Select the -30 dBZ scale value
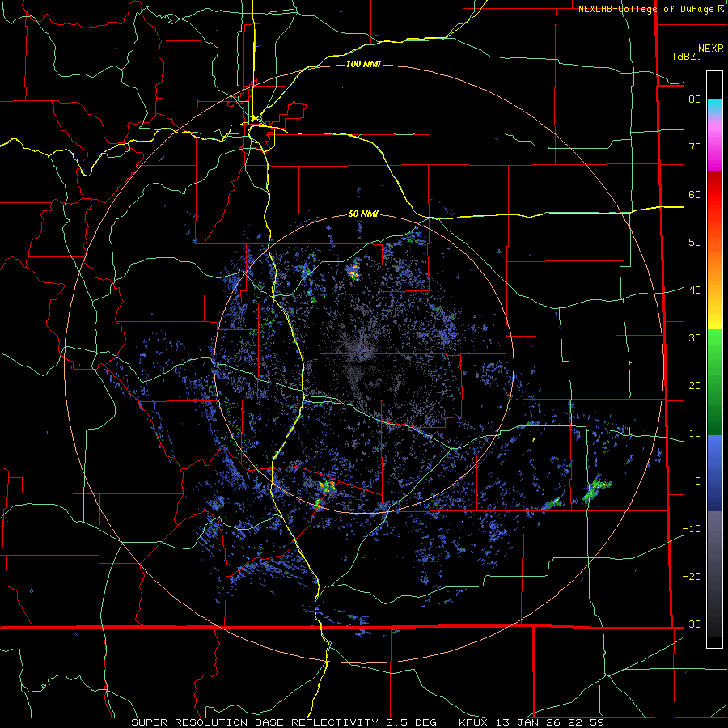Screen dimensions: 728x728 click(692, 624)
